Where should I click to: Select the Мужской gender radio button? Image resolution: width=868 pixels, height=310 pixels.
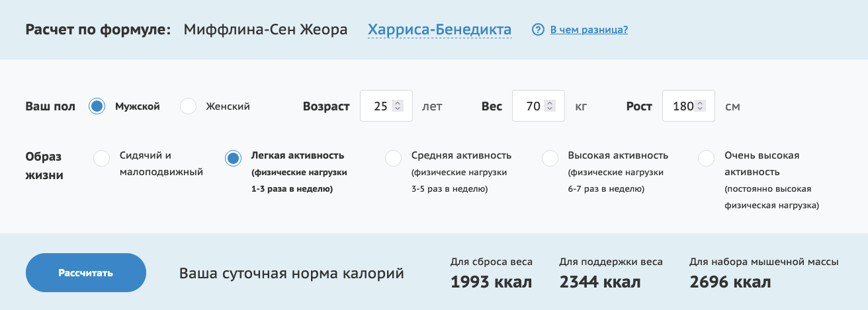coord(97,106)
